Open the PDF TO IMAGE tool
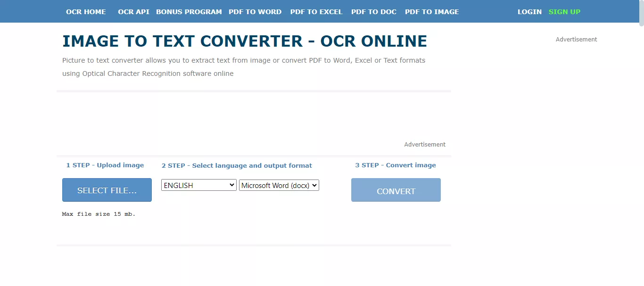Screen dimensions: 644x286 (431, 12)
